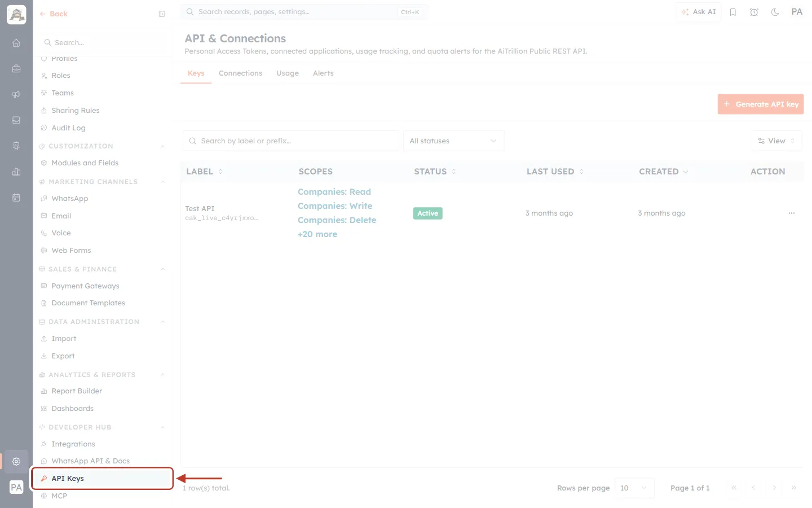
Task: Sort by the LAST USED column
Action: point(555,172)
